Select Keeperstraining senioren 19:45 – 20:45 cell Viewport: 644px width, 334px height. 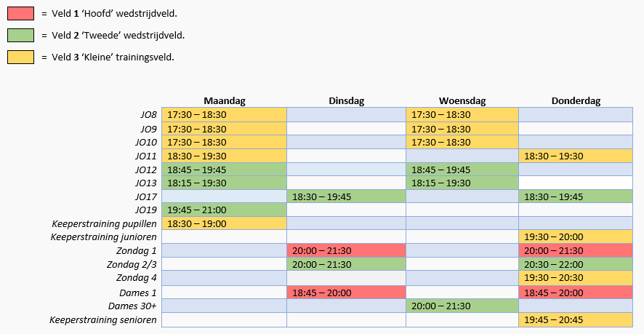pos(576,319)
